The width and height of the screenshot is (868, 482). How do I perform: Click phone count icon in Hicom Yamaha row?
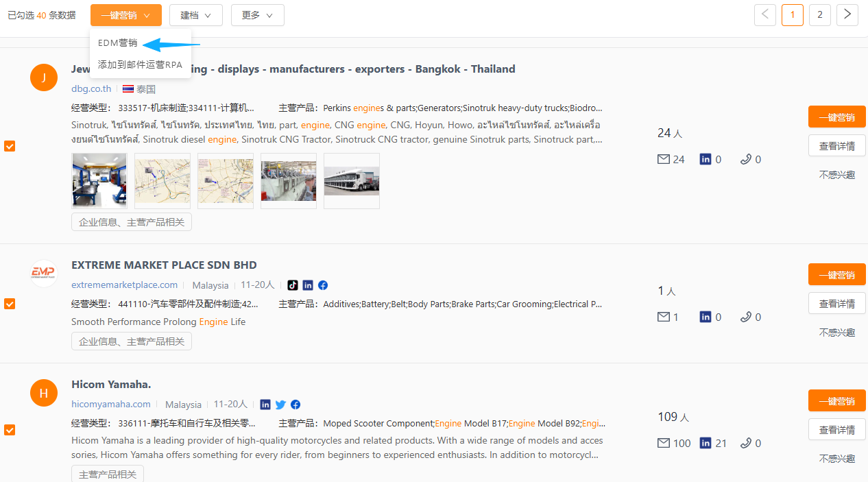point(746,443)
